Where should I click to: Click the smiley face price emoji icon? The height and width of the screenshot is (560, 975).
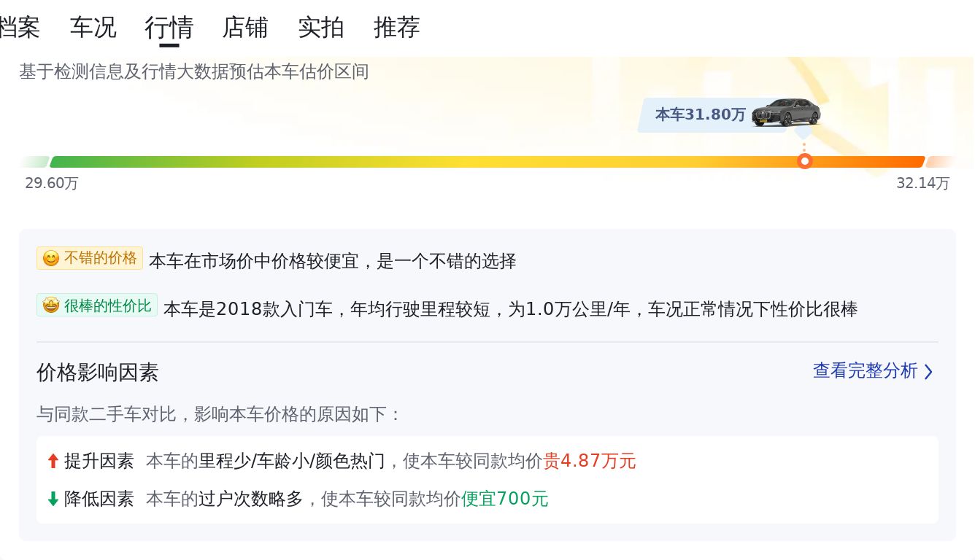tap(51, 259)
